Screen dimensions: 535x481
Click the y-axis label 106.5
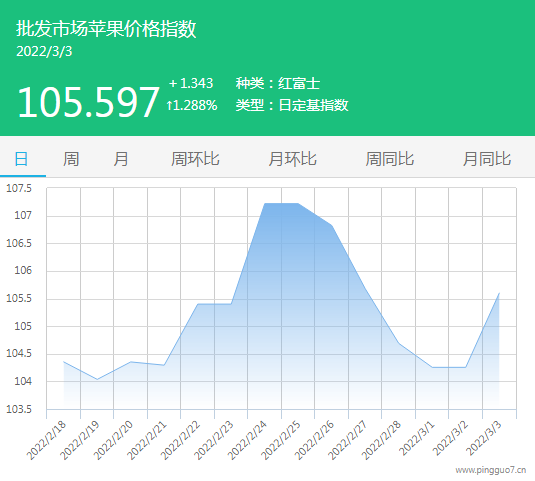19,243
